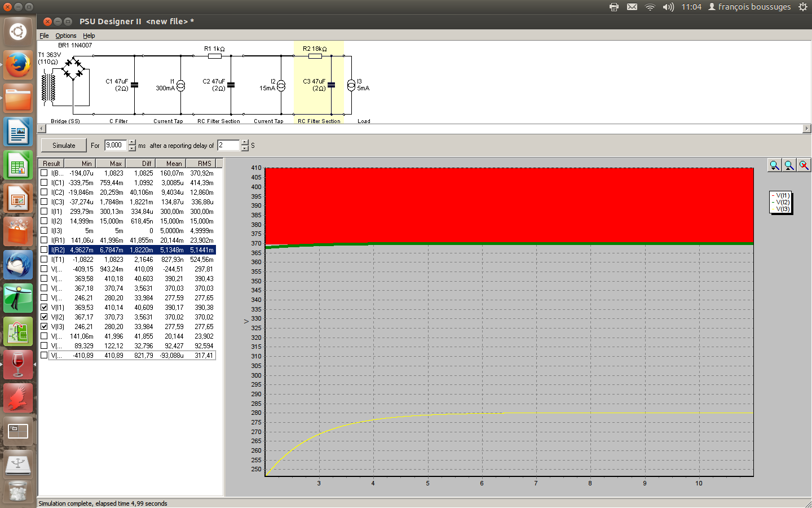Click the R2 18kΩ resistor symbol
This screenshot has height=508, width=812.
pyautogui.click(x=315, y=56)
